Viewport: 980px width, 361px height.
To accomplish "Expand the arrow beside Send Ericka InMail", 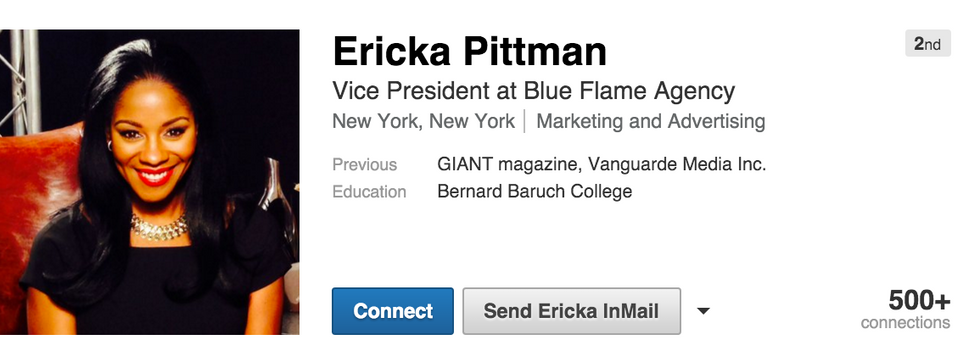I will click(703, 310).
